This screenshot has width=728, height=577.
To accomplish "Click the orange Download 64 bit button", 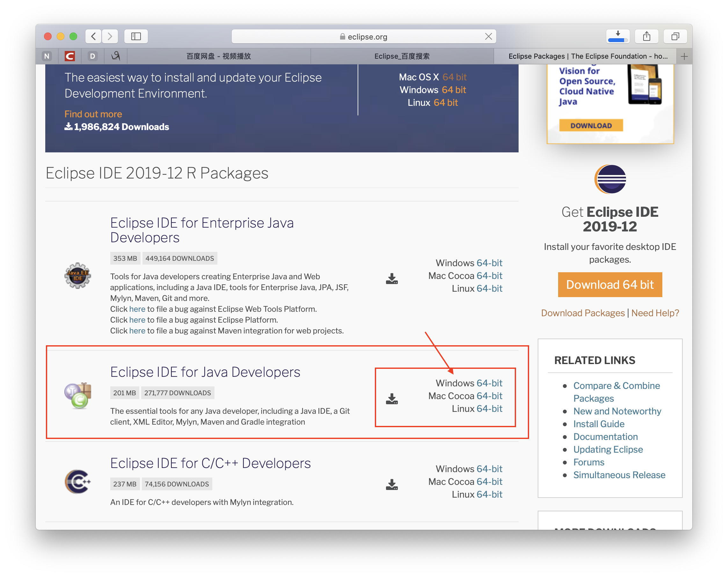I will click(610, 285).
